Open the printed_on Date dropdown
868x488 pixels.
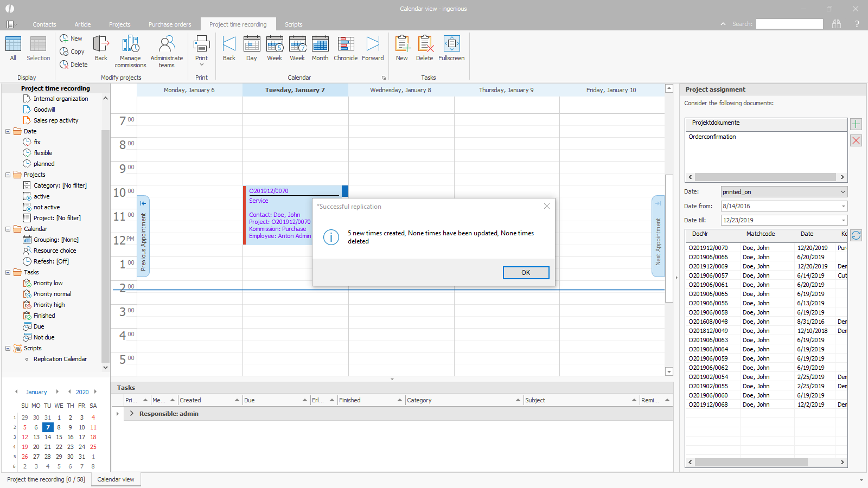click(843, 192)
